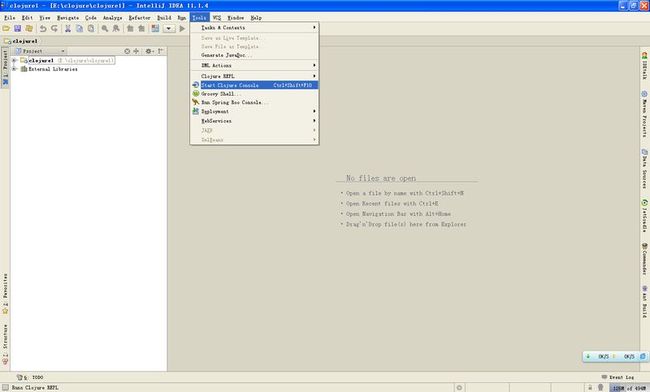Toggle the Ant Build right side tab

(x=644, y=302)
